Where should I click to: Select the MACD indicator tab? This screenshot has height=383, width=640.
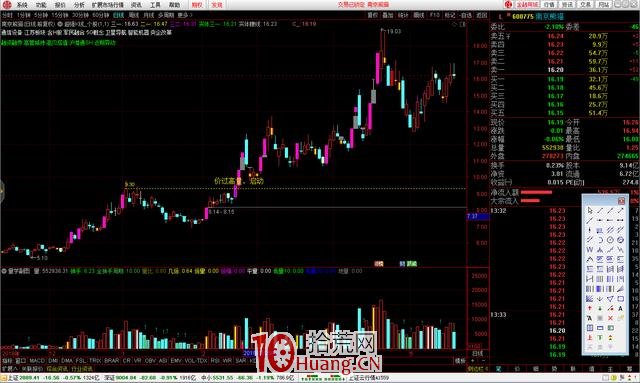37,361
